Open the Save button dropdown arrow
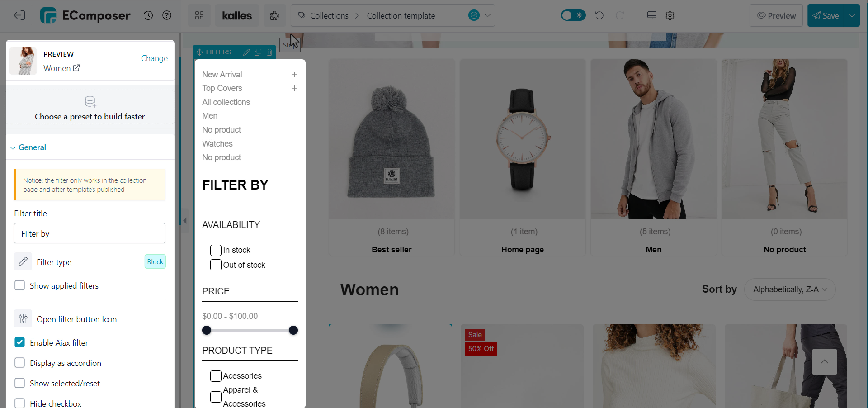This screenshot has width=868, height=408. point(852,16)
